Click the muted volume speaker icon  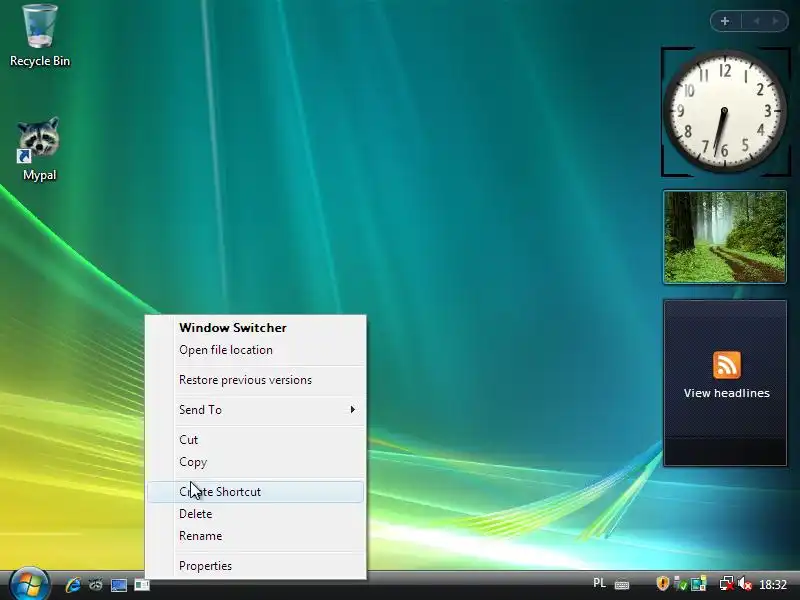(x=745, y=584)
